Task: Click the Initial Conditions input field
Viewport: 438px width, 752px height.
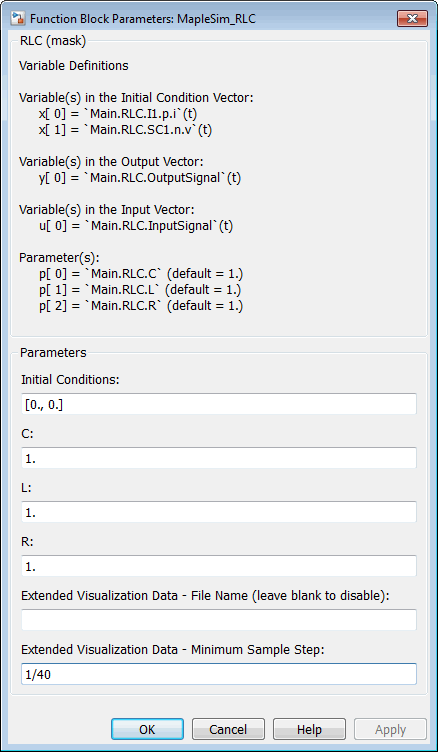Action: pos(219,404)
